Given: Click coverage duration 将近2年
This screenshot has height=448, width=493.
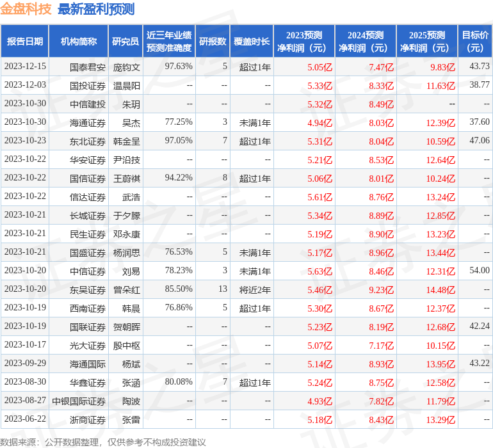Looking at the screenshot, I should (255, 290).
